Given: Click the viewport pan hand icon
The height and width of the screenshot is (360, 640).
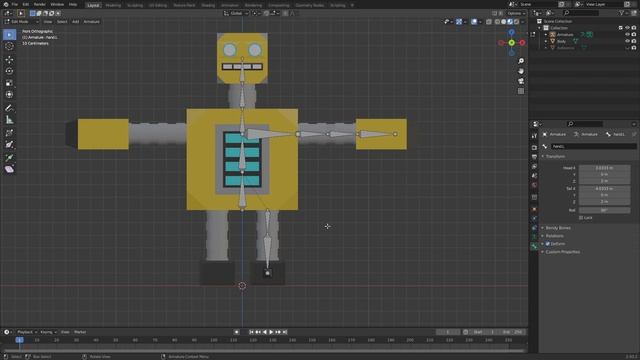Looking at the screenshot, I should [x=521, y=71].
